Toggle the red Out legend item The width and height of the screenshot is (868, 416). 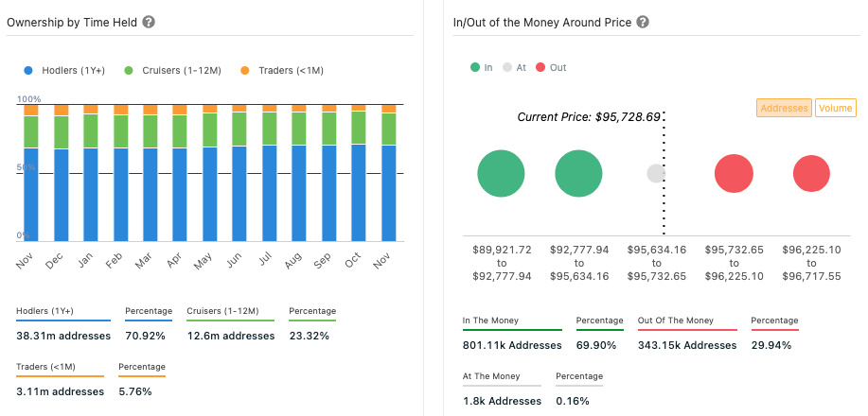[550, 68]
